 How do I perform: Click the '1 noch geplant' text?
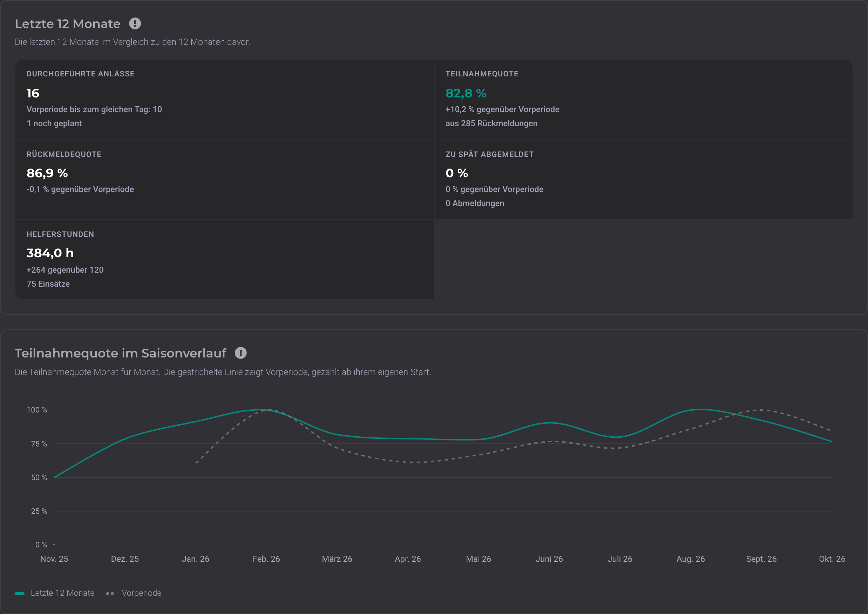point(54,123)
